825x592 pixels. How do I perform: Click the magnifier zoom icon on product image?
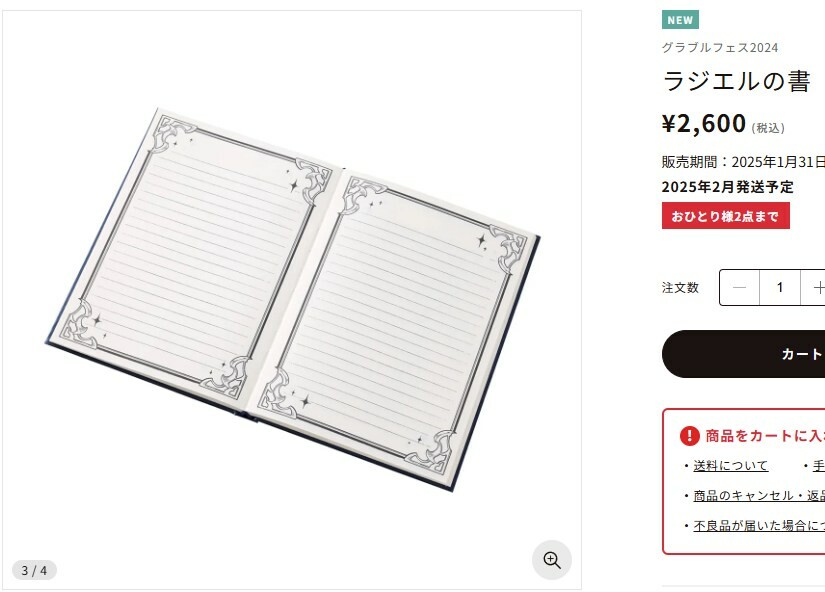tap(552, 560)
